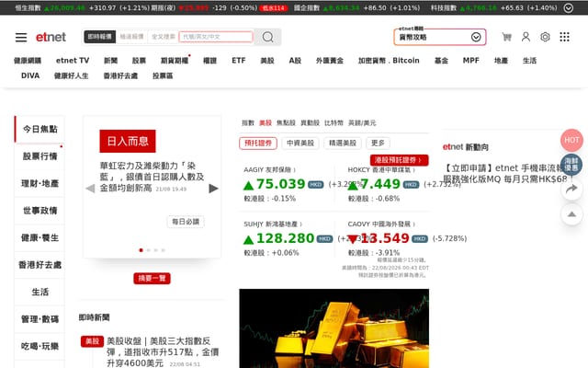Screen dimensions: 588x368
Task: Click the red 摘要一覽 button
Action: (152, 278)
